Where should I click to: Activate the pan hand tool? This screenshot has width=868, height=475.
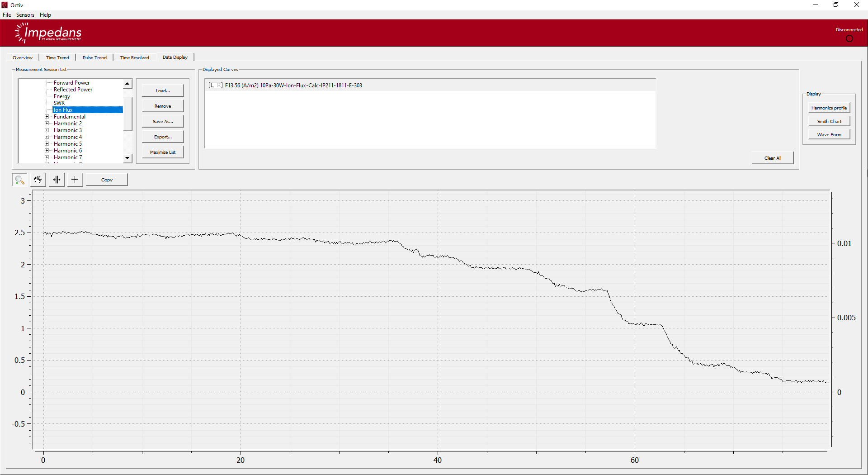coord(38,180)
